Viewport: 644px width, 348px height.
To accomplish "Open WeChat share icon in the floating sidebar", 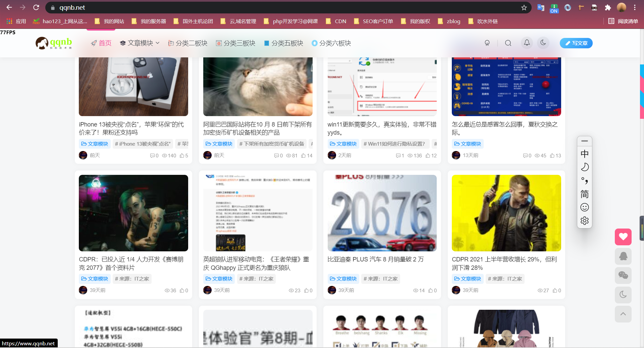I will click(x=623, y=275).
